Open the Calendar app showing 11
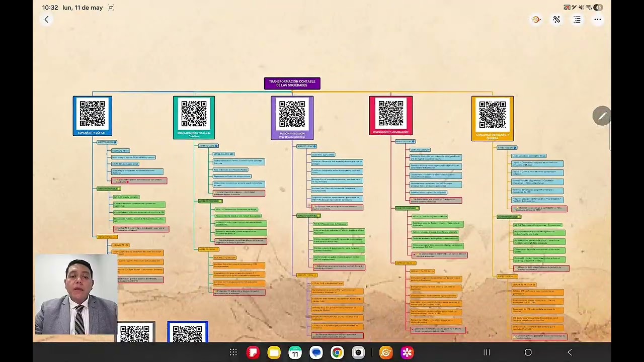This screenshot has width=644, height=362. (x=295, y=352)
